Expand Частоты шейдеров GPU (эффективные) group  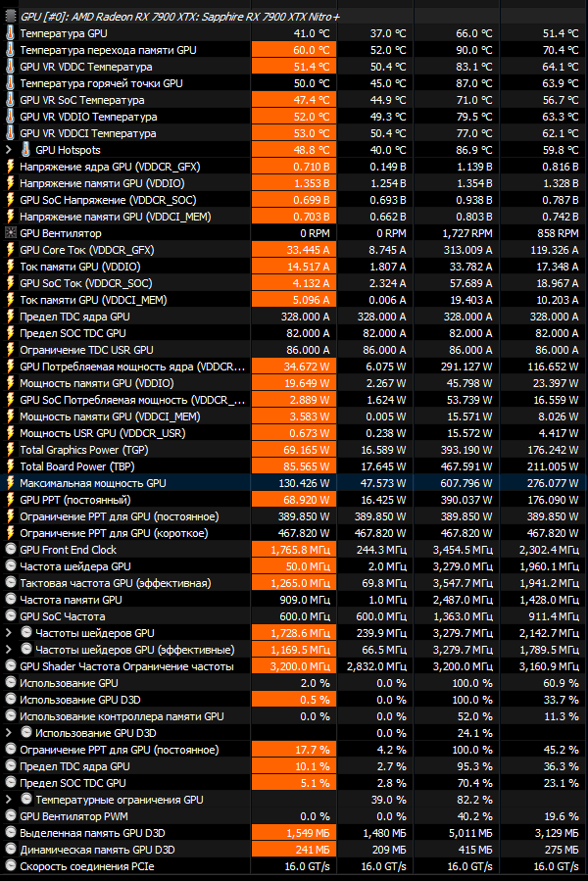pos(9,650)
